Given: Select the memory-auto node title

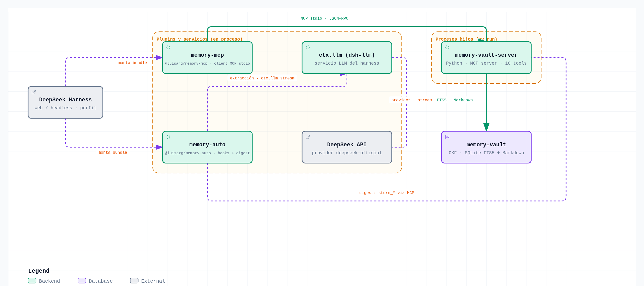Looking at the screenshot, I should (207, 145).
